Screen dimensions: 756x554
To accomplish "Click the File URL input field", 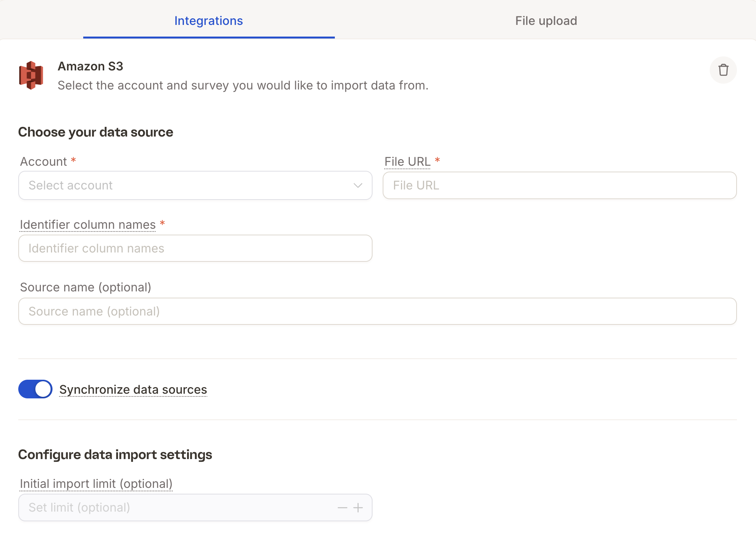I will (x=560, y=185).
